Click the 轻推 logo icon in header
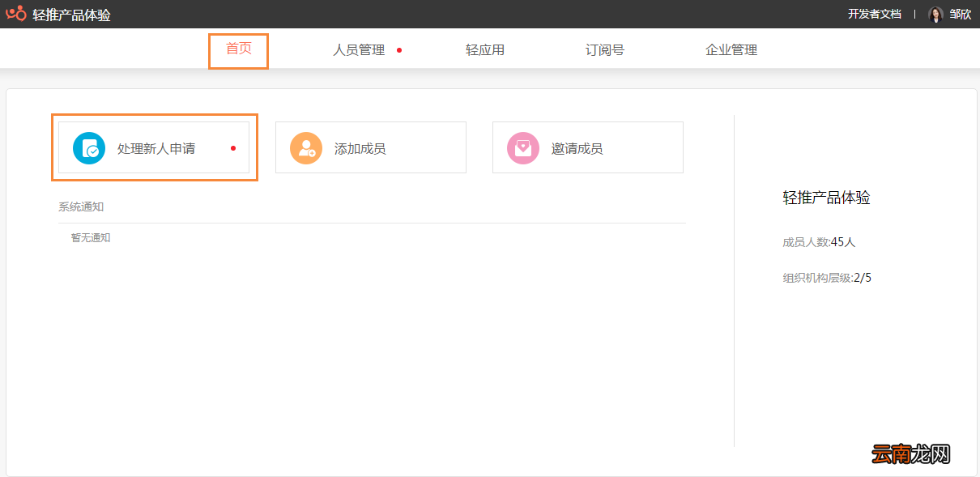This screenshot has width=980, height=477. (x=16, y=14)
